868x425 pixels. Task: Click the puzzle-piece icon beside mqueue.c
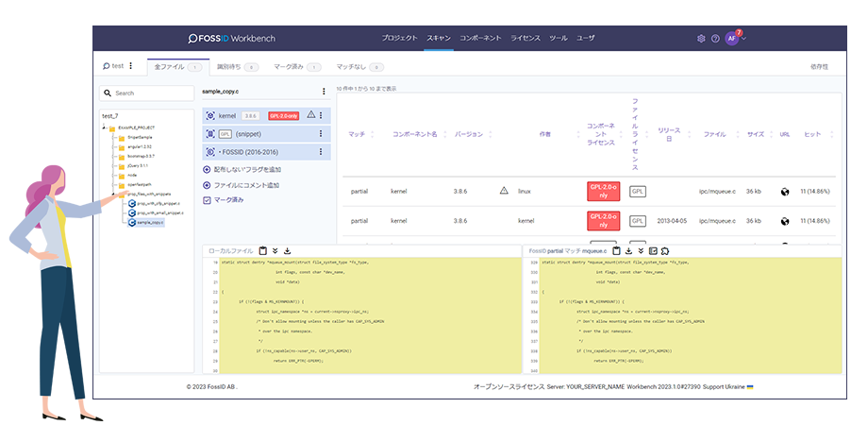[665, 250]
